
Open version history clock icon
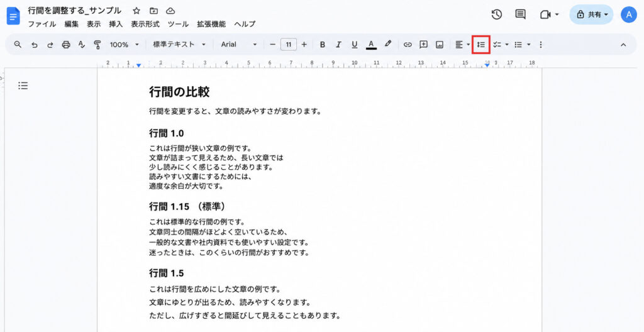pos(497,15)
